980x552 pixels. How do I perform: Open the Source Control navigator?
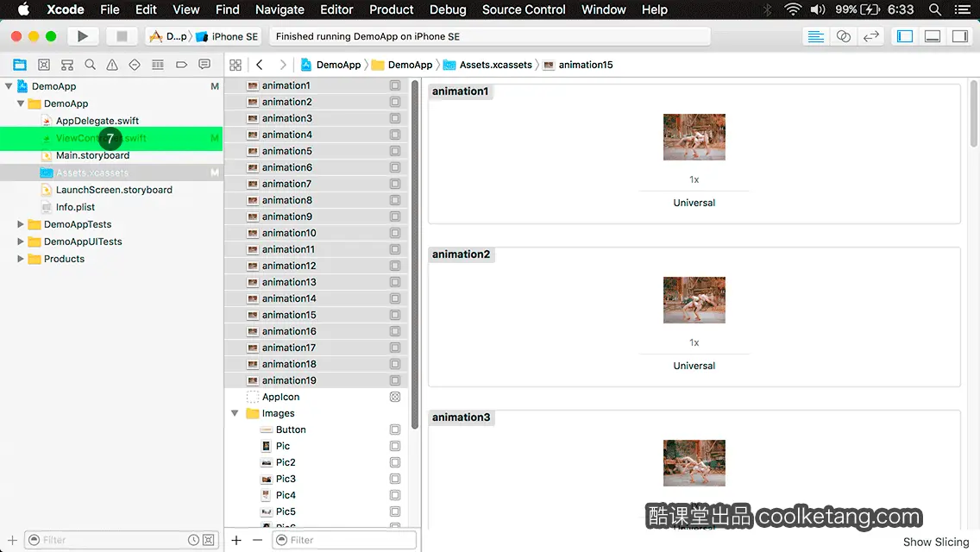tap(44, 65)
